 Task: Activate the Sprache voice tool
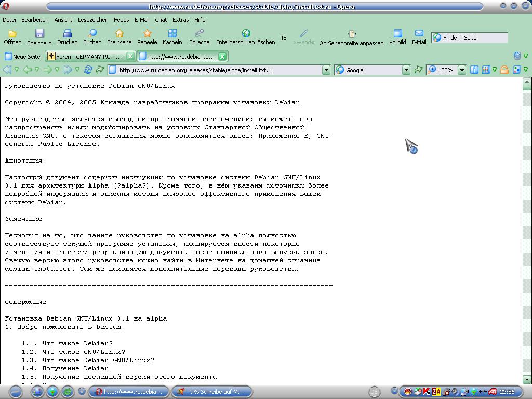[199, 37]
